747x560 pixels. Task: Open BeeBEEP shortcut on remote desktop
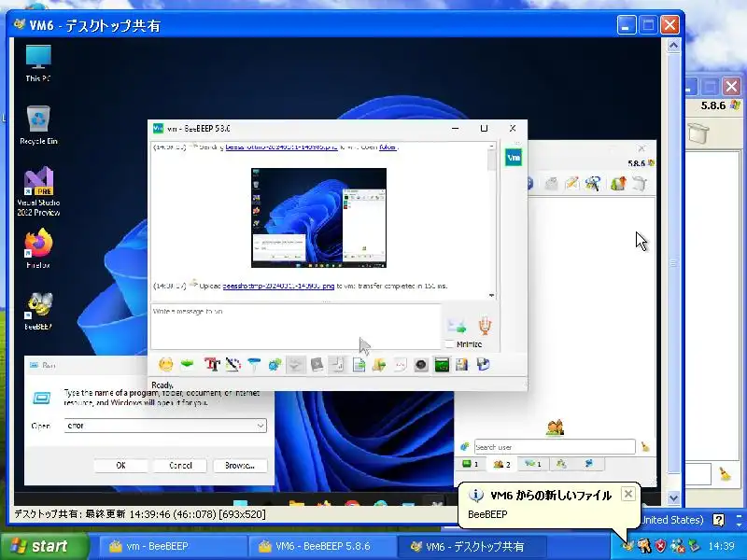(x=38, y=311)
